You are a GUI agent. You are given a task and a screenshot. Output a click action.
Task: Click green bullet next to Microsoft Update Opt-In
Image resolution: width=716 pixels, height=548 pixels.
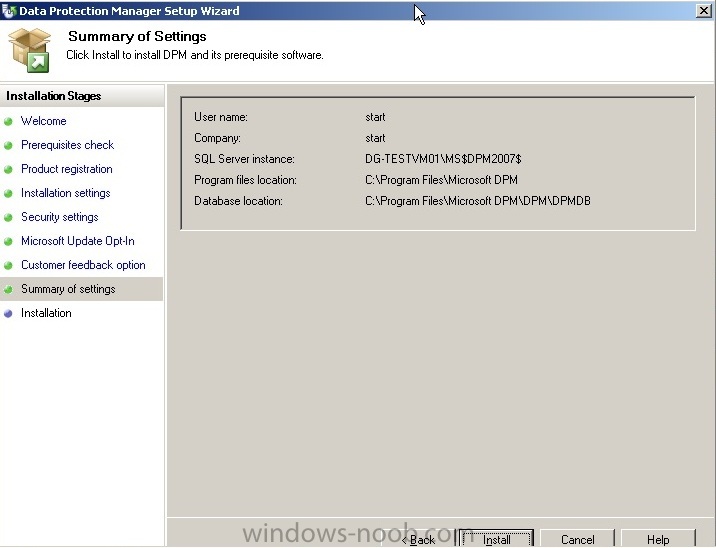point(8,242)
